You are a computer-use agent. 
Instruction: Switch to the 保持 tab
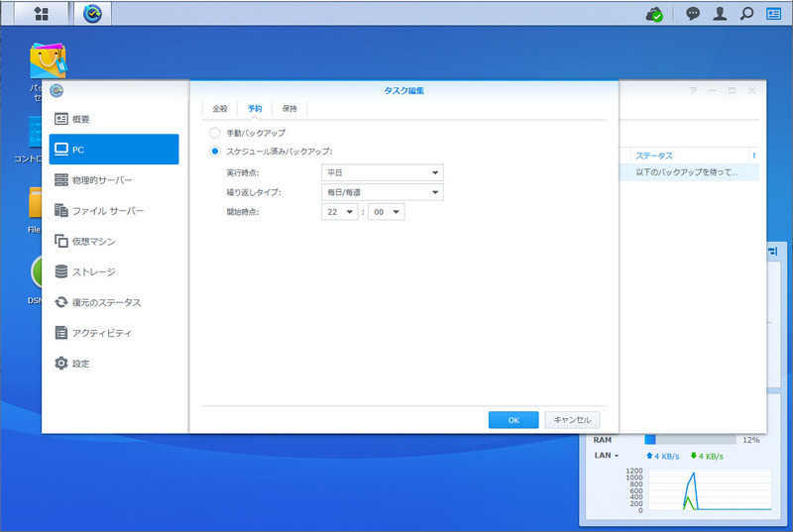(x=289, y=109)
